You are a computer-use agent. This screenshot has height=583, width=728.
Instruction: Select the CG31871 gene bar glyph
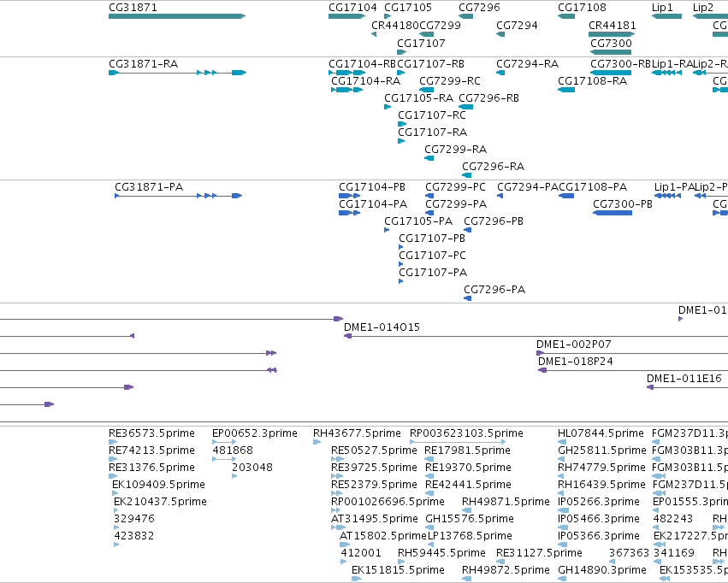click(x=177, y=16)
